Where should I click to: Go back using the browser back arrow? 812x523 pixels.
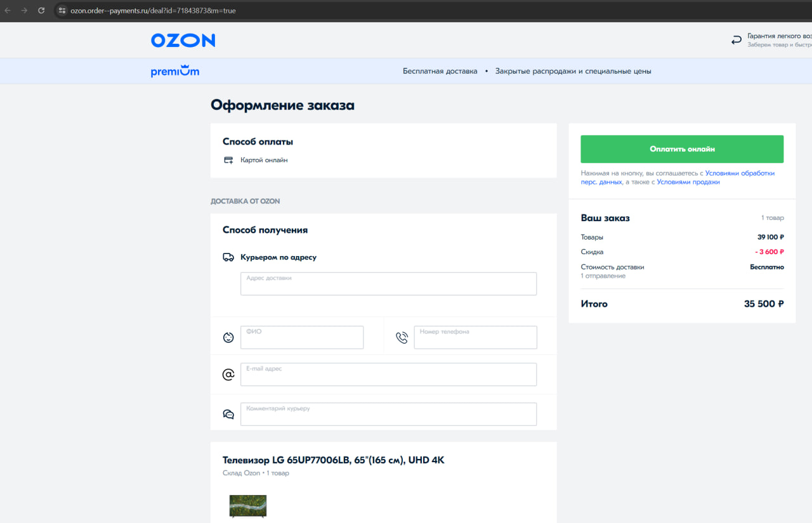click(8, 11)
